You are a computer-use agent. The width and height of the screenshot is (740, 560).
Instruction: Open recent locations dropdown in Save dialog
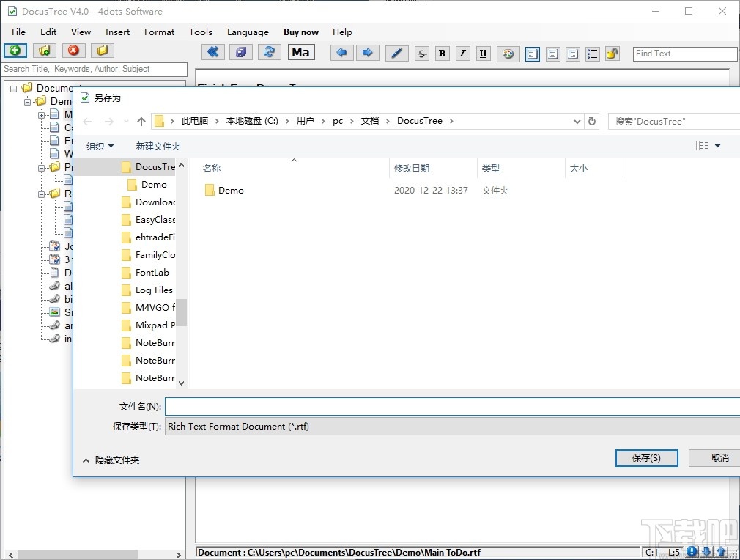(126, 122)
